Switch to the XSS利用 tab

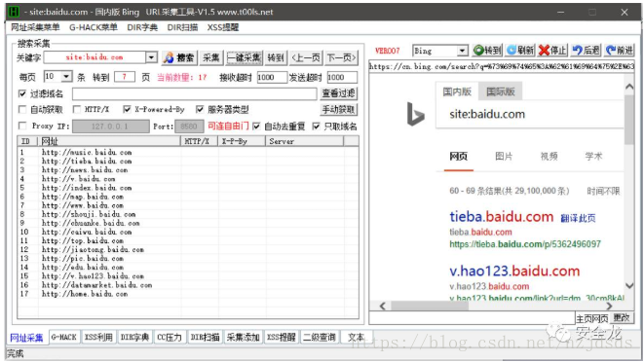[98, 338]
